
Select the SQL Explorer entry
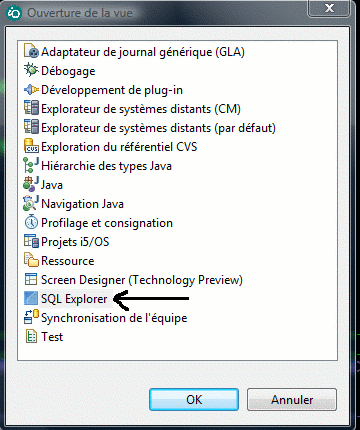tap(74, 299)
